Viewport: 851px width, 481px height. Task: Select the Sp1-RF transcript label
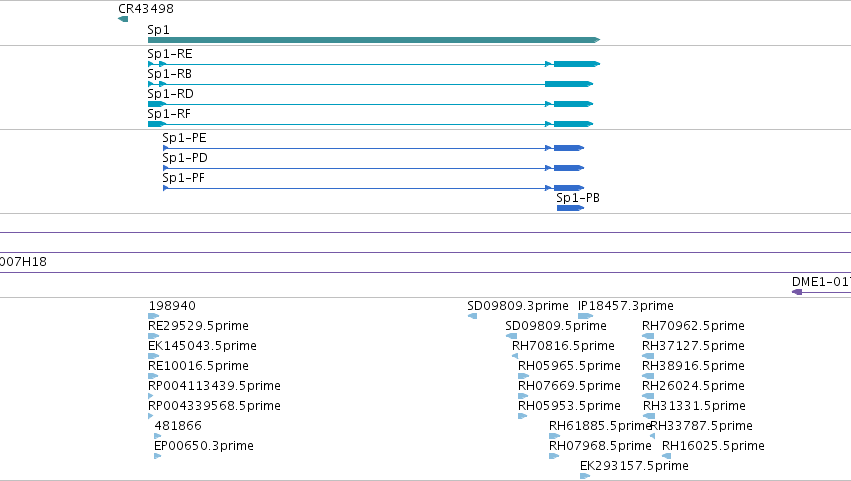point(169,114)
